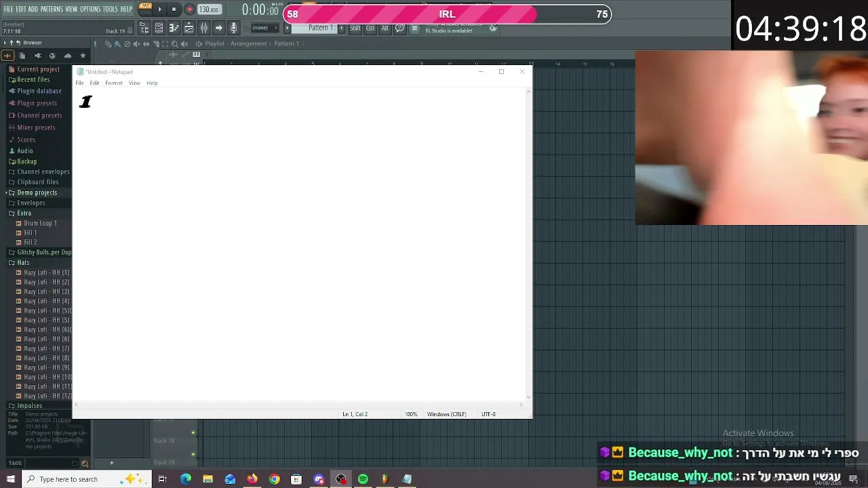Open the Notepad File menu
This screenshot has height=488, width=868.
pyautogui.click(x=79, y=83)
